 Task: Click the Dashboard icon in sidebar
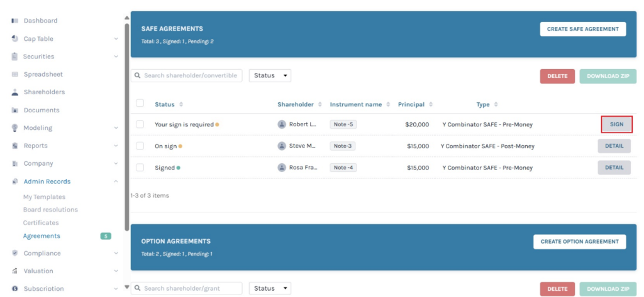(14, 21)
